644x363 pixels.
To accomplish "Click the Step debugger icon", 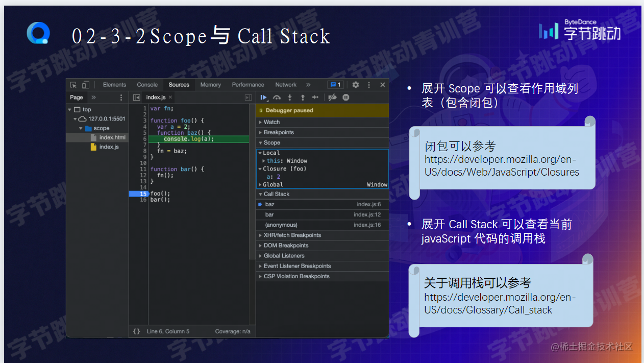I will coord(315,98).
